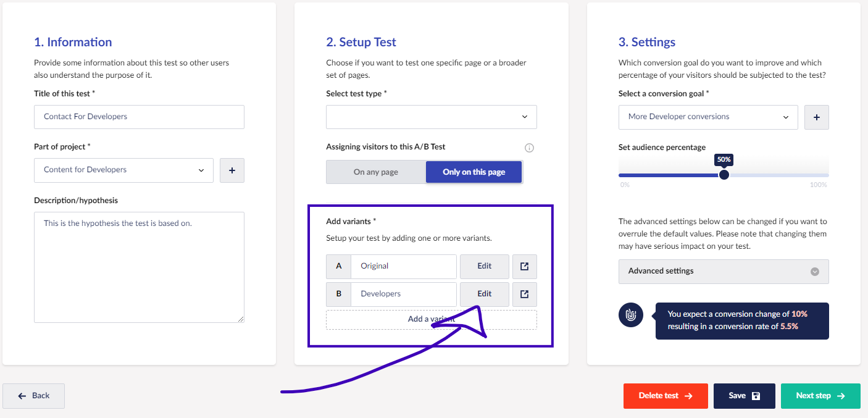Viewport: 868px width, 418px height.
Task: Click the 'Add a variant' button
Action: coord(395,319)
